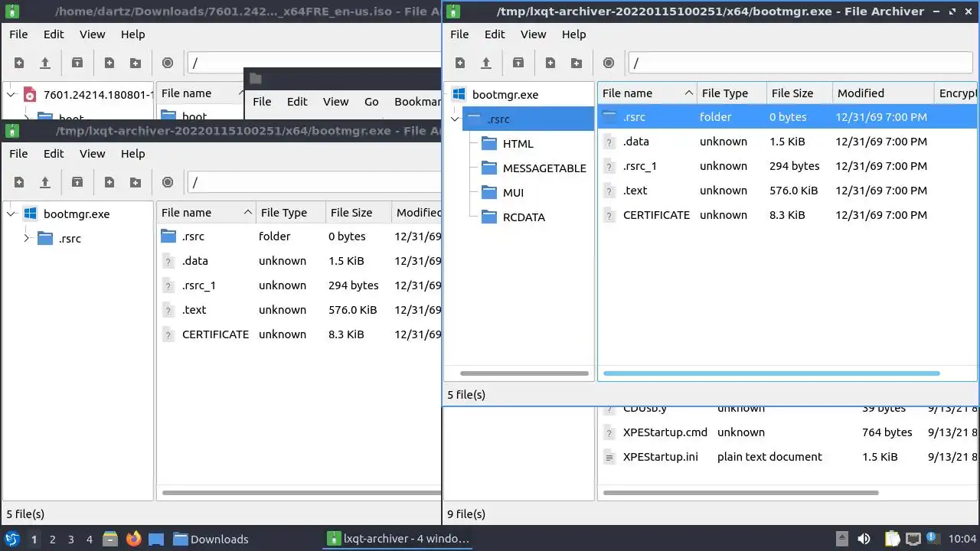980x551 pixels.
Task: Launch Firefox from the taskbar
Action: [x=134, y=539]
